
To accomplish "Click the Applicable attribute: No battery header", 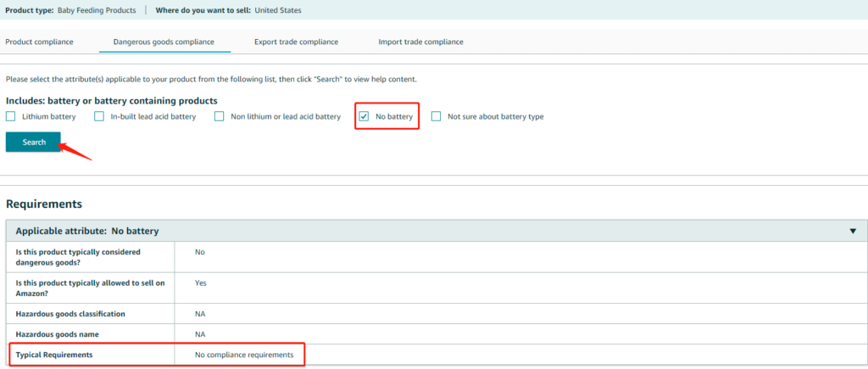I will tap(87, 231).
